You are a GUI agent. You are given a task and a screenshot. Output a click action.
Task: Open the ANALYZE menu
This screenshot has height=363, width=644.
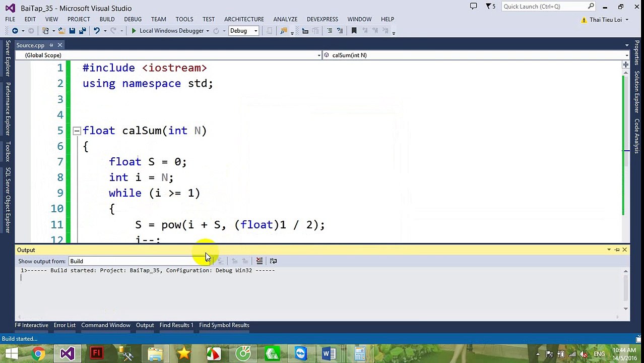[x=285, y=19]
